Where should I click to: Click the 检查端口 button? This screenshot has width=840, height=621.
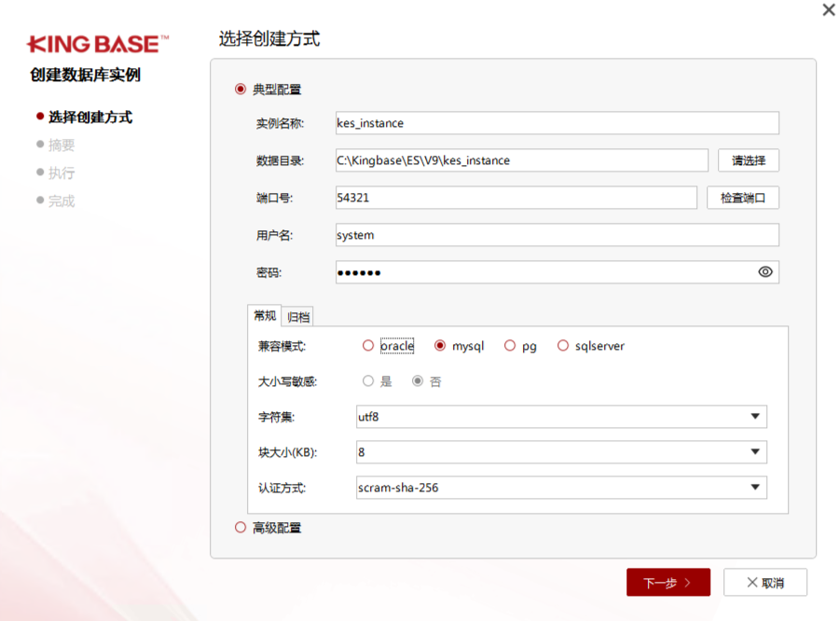pos(742,198)
